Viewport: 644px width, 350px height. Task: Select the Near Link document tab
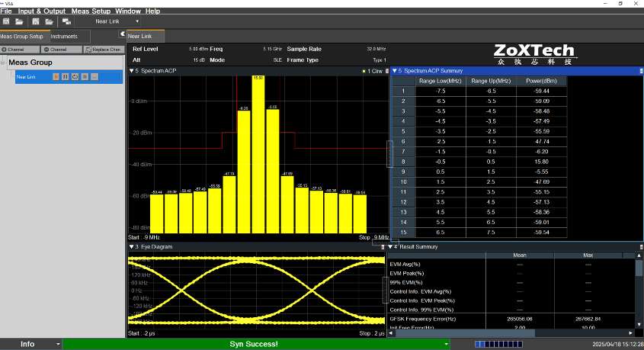tap(146, 36)
